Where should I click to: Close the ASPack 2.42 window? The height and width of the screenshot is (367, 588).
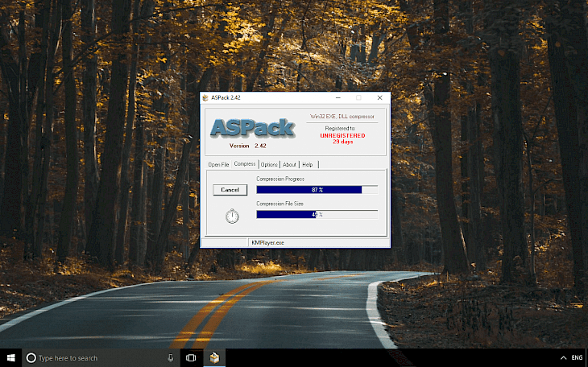pos(379,98)
